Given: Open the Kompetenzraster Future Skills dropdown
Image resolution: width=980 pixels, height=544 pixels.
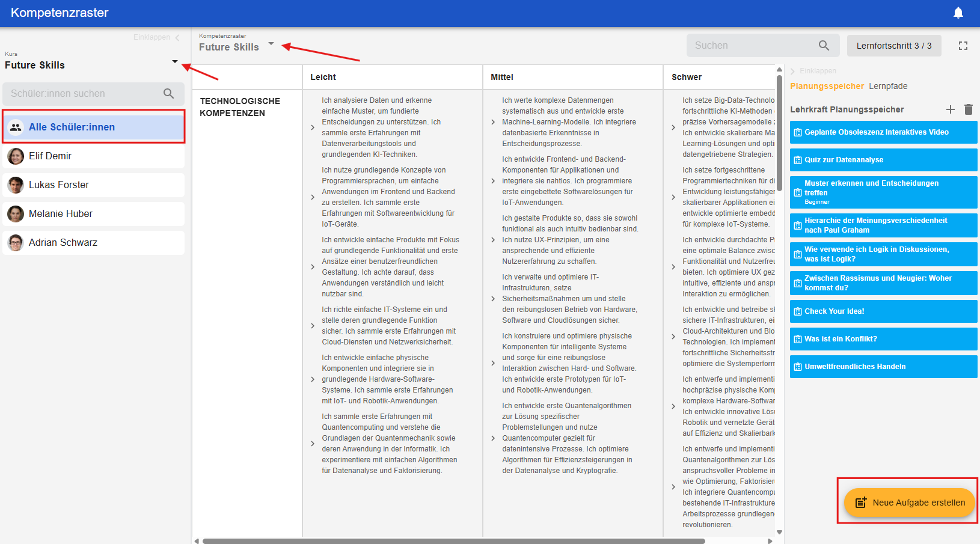Looking at the screenshot, I should pos(271,44).
